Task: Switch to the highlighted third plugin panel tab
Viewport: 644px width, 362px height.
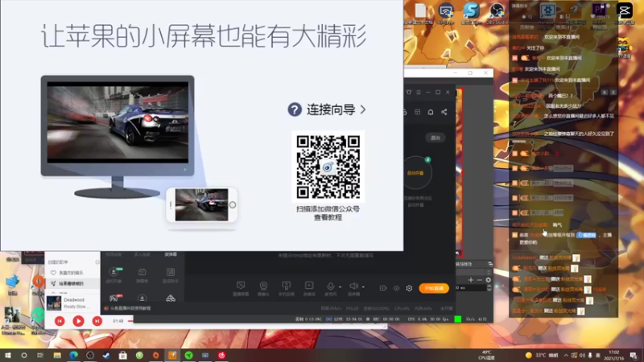Action: pyautogui.click(x=171, y=254)
